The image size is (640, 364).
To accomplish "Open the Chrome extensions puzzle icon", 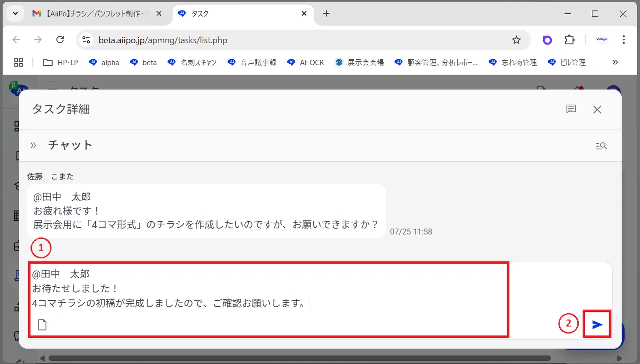I will [569, 40].
